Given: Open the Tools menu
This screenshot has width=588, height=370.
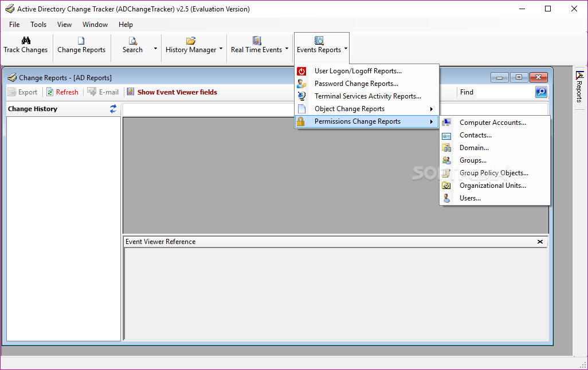Looking at the screenshot, I should [x=38, y=25].
